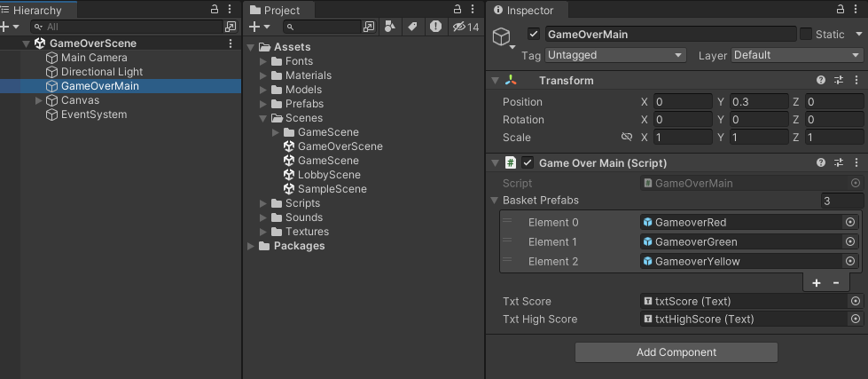The image size is (868, 379).
Task: Click Project search-by-import-log icon
Action: (x=435, y=26)
